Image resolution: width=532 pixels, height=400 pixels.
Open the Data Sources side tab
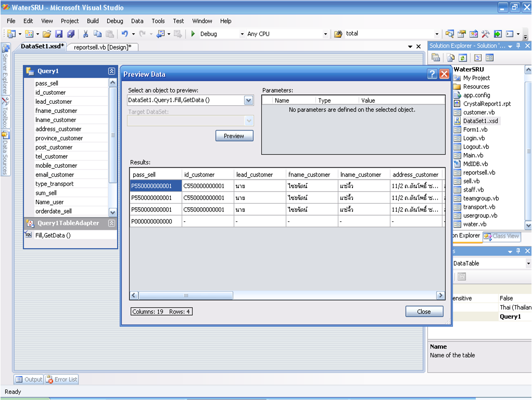point(5,153)
